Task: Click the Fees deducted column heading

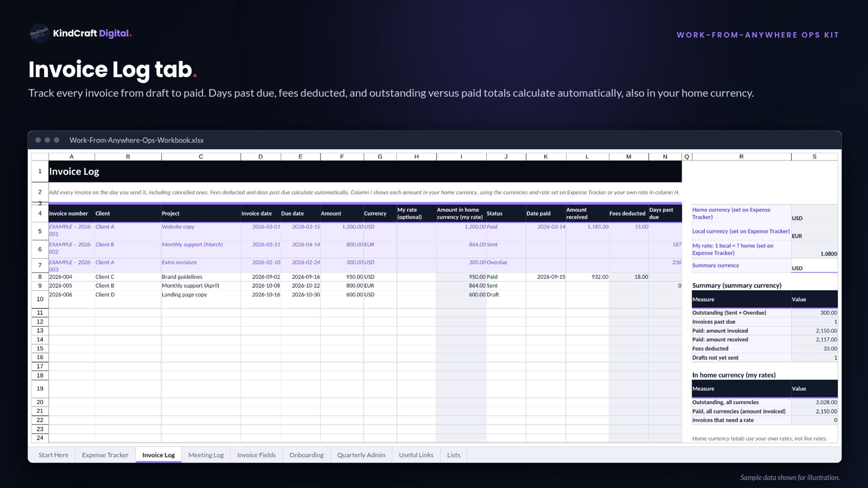Action: 629,213
